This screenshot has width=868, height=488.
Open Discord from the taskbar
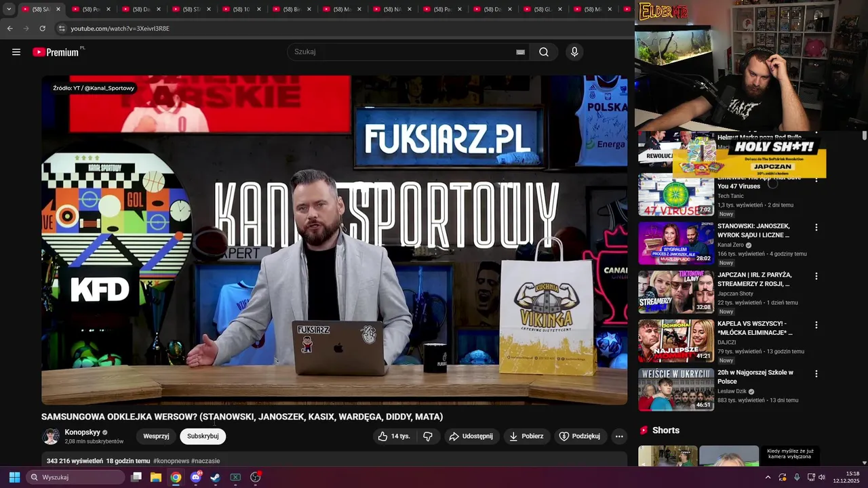[x=196, y=477]
